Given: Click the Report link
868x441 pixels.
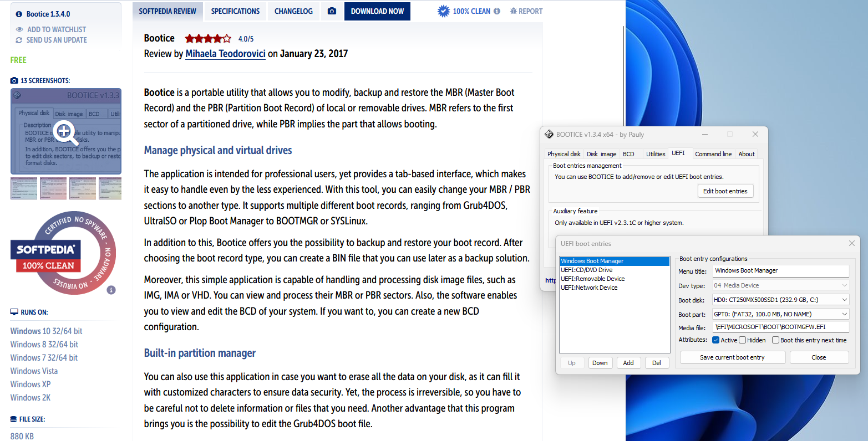Looking at the screenshot, I should click(x=531, y=11).
